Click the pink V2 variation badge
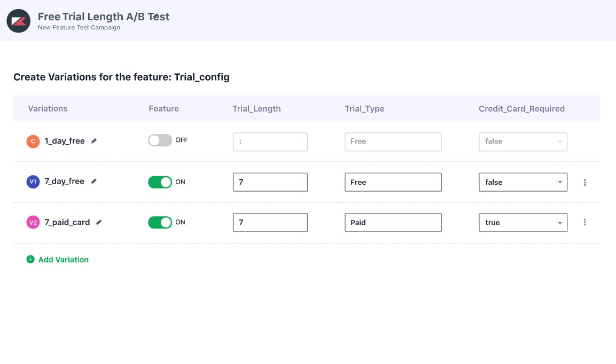 pos(33,222)
